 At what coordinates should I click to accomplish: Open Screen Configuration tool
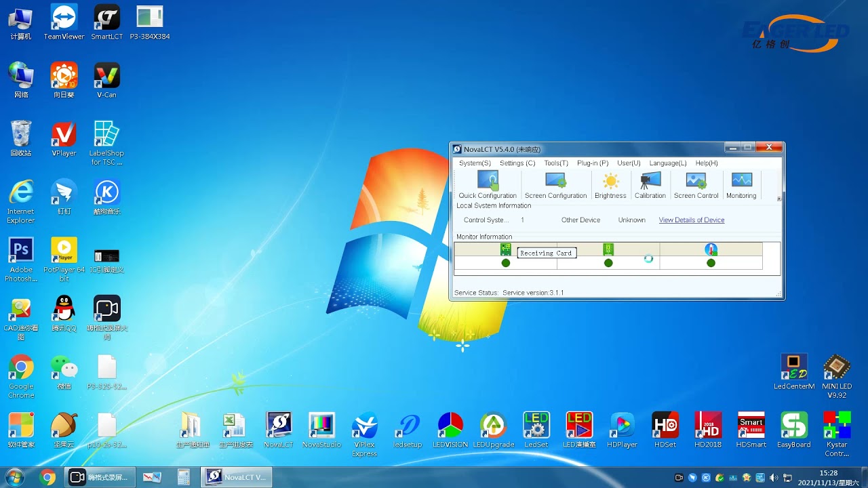click(x=555, y=185)
